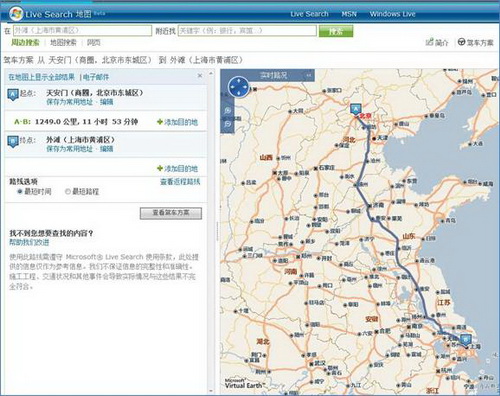This screenshot has height=396, width=500.
Task: Click the scrollbar up arrow of the panel
Action: tap(211, 73)
